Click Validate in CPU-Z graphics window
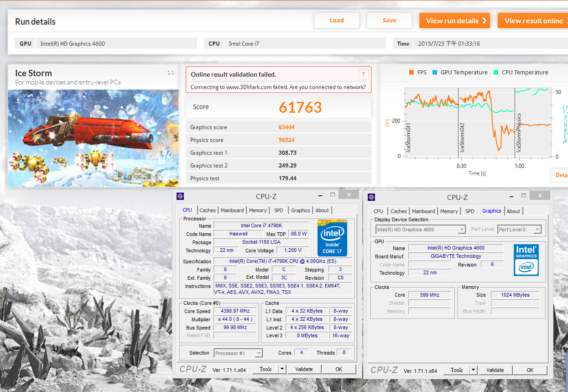 [495, 370]
